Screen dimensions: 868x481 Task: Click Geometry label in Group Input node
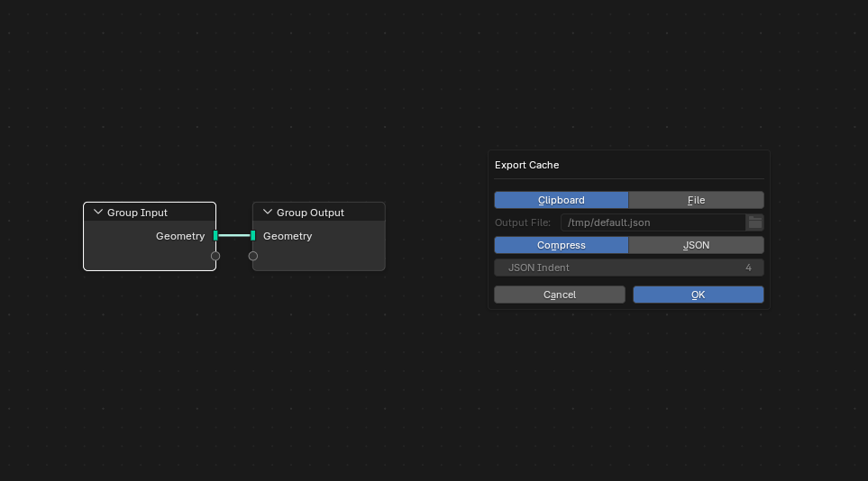pyautogui.click(x=180, y=236)
